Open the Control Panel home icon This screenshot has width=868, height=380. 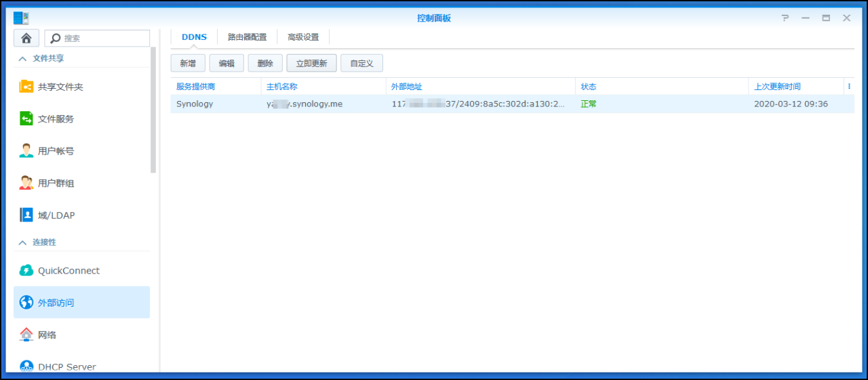[26, 39]
